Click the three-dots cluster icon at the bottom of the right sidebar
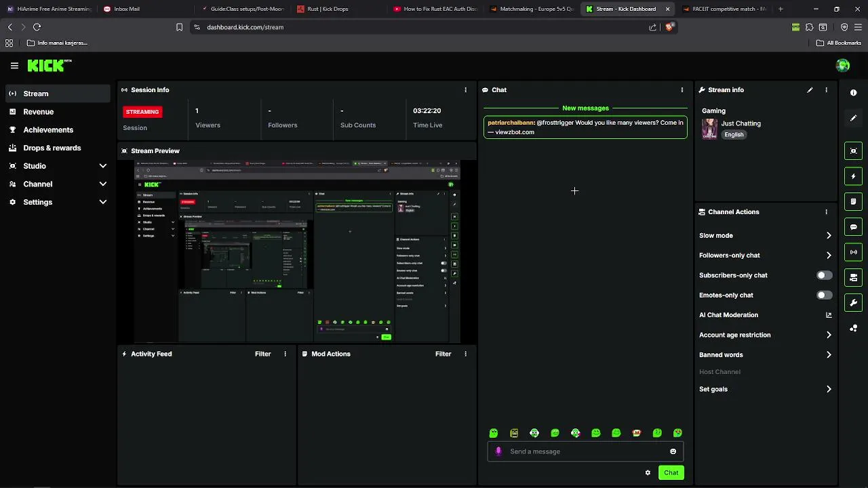This screenshot has width=868, height=488. (x=853, y=328)
